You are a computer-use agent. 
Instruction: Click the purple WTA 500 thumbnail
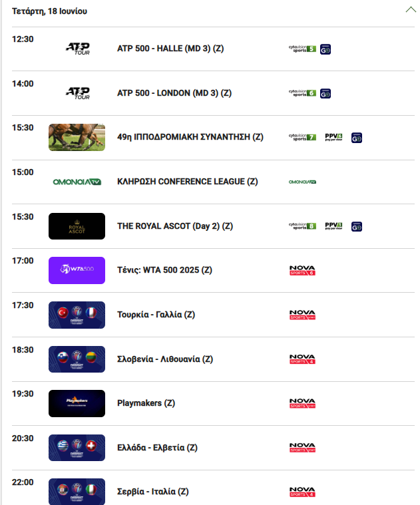pyautogui.click(x=77, y=270)
